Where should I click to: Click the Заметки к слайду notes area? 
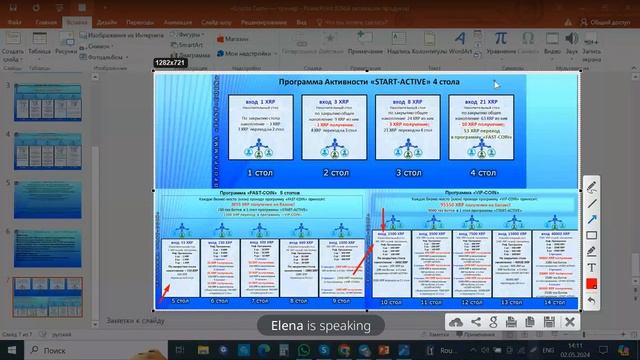pos(136,321)
